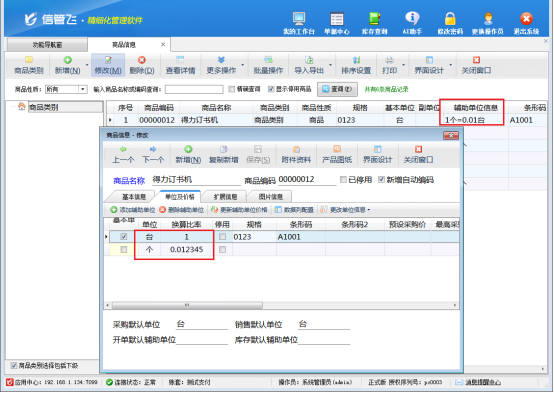
Task: Check 基本单位 checkbox in 个 row
Action: 124,250
